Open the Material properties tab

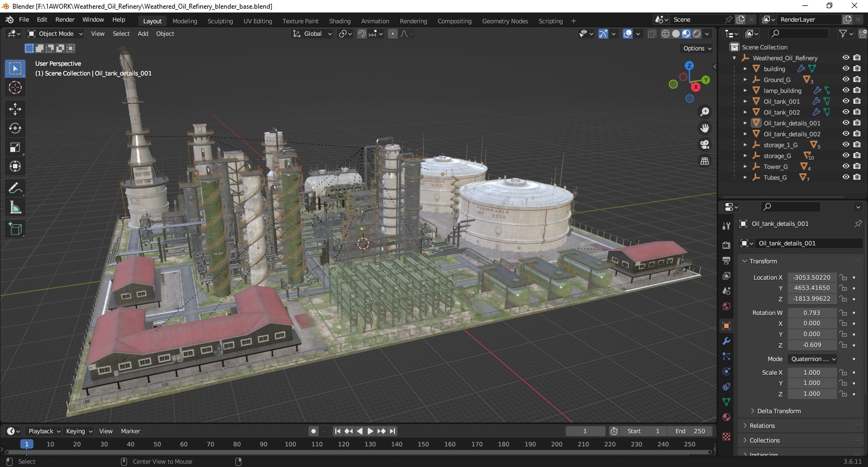coord(726,417)
